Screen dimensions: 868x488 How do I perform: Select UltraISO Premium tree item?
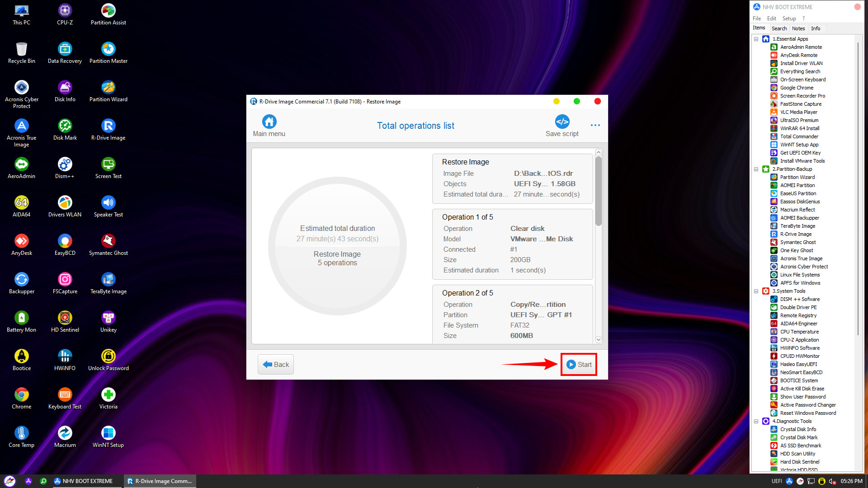[799, 120]
